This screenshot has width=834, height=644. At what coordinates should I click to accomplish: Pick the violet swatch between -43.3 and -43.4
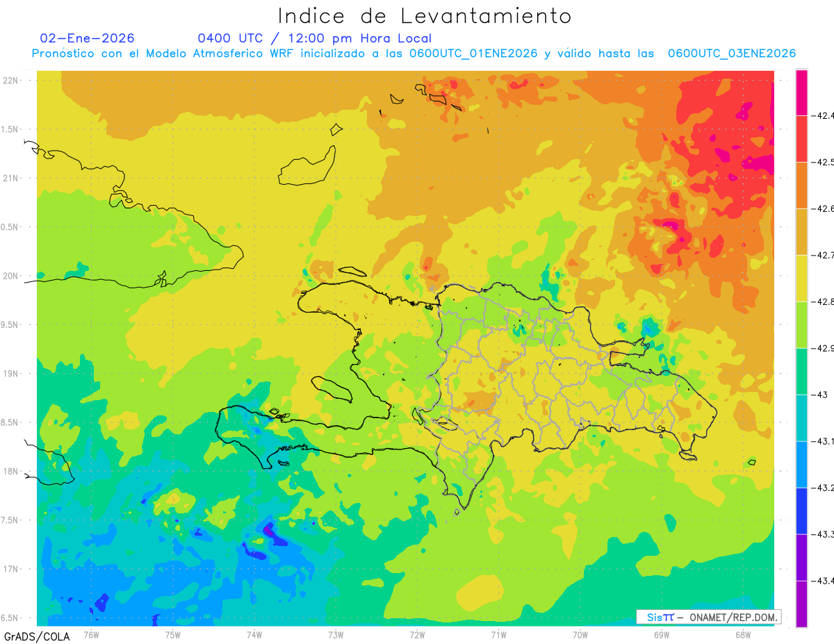(x=801, y=558)
